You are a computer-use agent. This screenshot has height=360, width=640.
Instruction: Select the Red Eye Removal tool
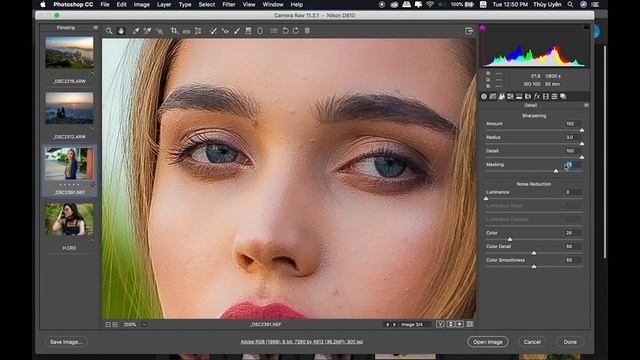(225, 31)
